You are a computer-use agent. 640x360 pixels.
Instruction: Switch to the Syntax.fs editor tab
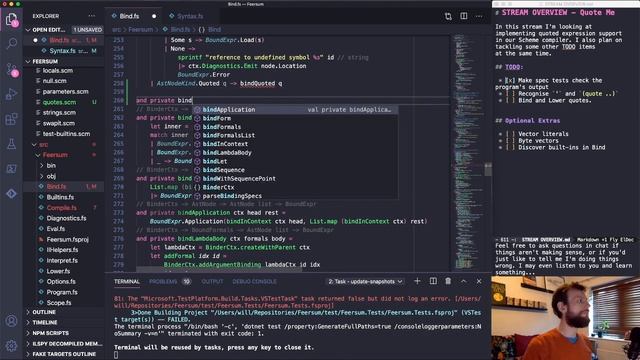[190, 16]
